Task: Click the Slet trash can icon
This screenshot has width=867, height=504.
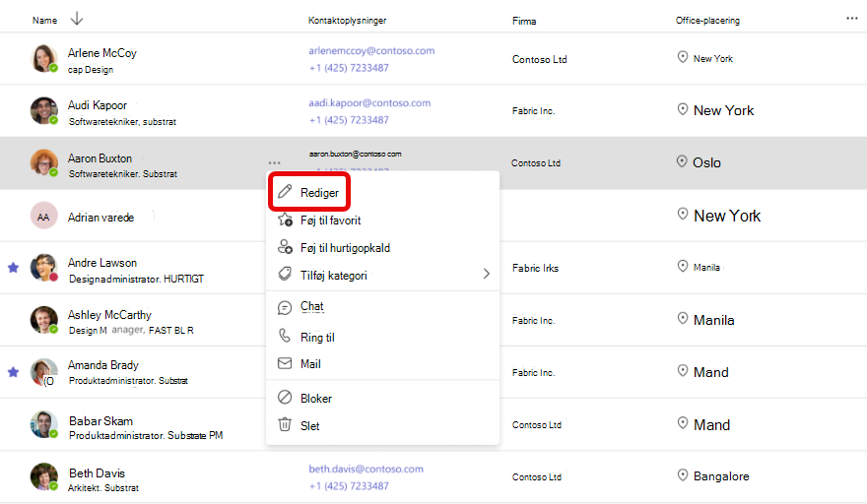Action: (284, 424)
